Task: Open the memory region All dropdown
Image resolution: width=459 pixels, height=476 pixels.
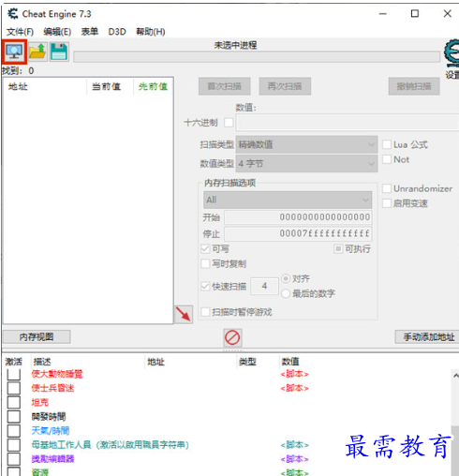Action: coord(288,200)
